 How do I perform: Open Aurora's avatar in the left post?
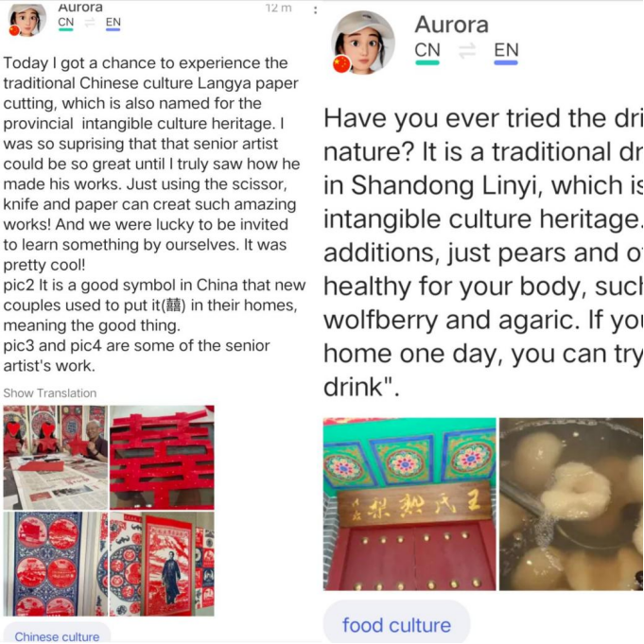point(27,19)
